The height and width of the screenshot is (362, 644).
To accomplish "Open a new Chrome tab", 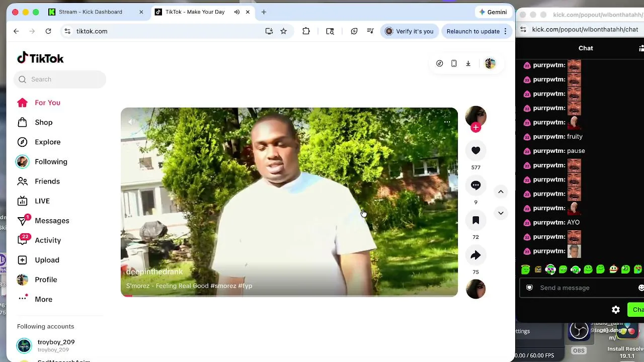I will pyautogui.click(x=264, y=12).
